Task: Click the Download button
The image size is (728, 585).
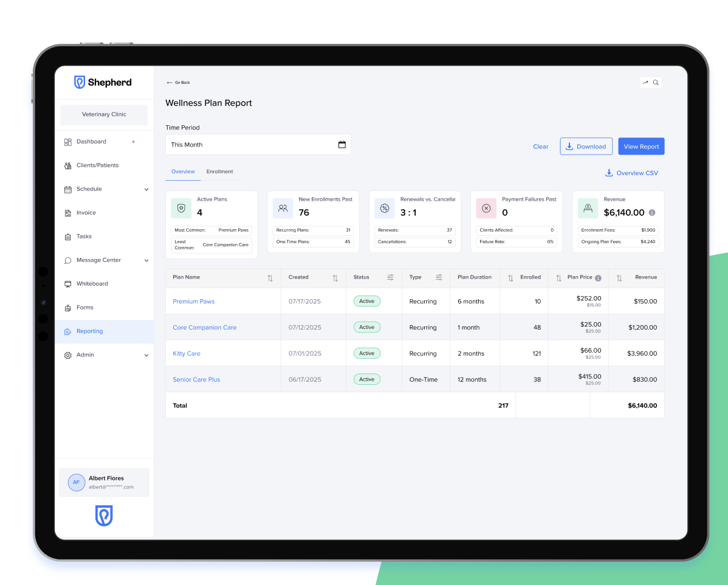Action: (x=586, y=147)
